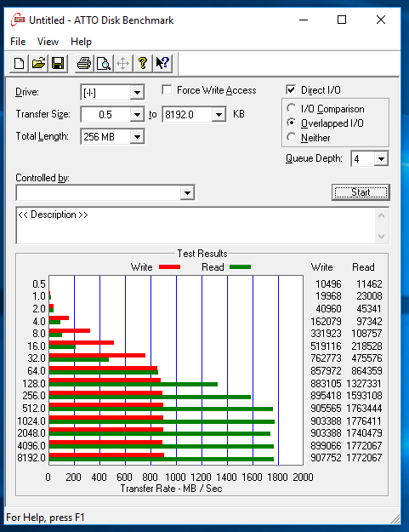Click the green read bar for 8192.0
This screenshot has width=409, height=532.
coord(162,460)
